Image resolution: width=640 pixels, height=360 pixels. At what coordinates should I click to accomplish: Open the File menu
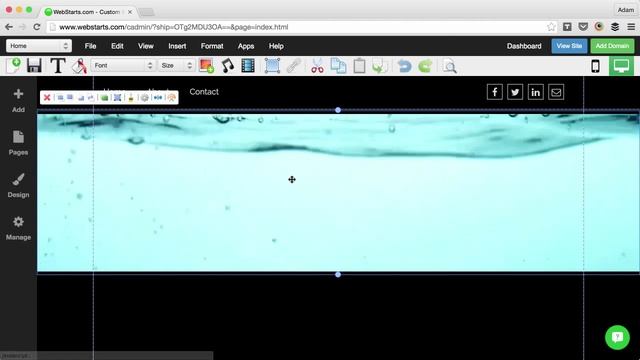pyautogui.click(x=90, y=46)
